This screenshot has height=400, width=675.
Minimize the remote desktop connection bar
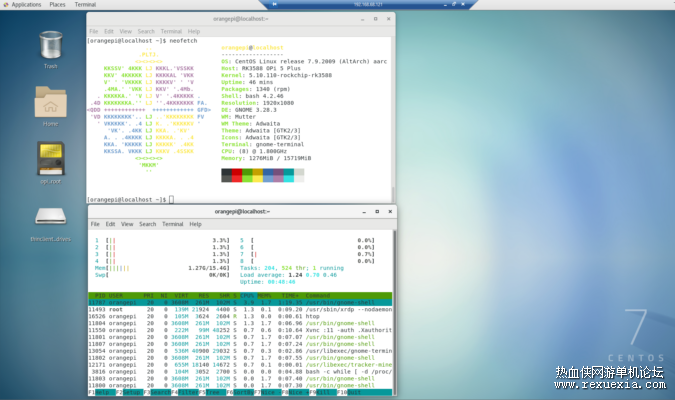445,4
